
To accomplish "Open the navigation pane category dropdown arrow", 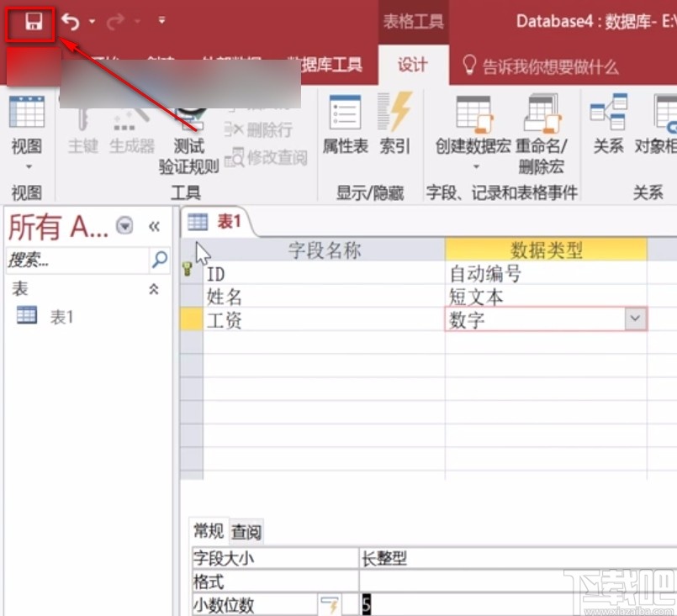I will [x=125, y=225].
